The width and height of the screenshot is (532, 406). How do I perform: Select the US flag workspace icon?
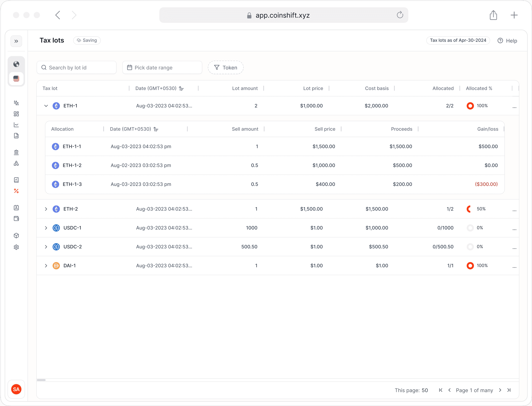16,79
